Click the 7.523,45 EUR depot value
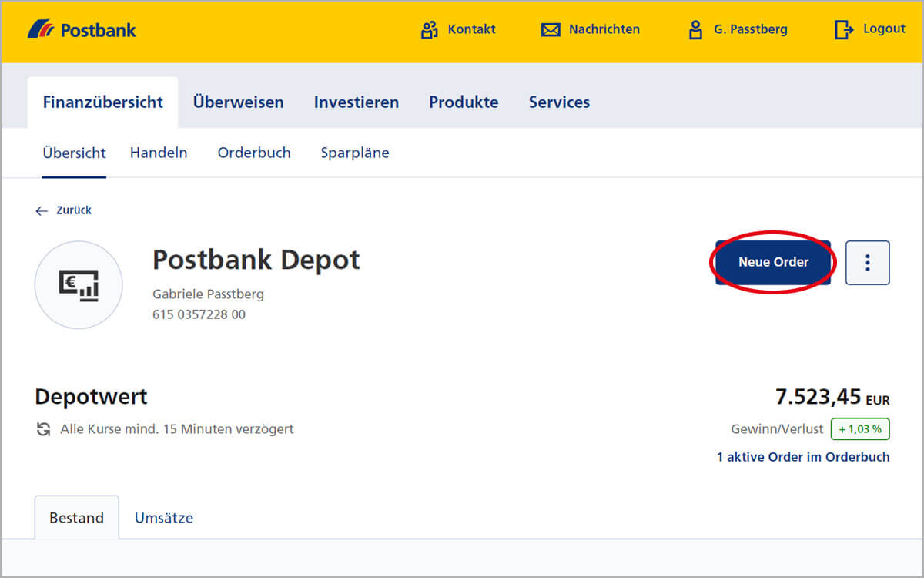This screenshot has width=924, height=578. tap(832, 398)
